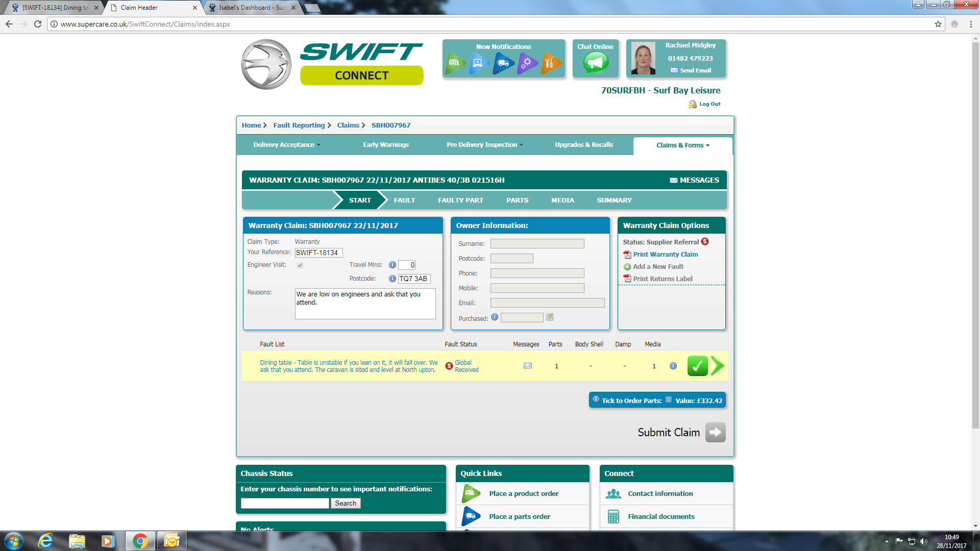Viewport: 980px width, 551px height.
Task: Toggle the Engineer Visit checkbox
Action: click(x=300, y=265)
